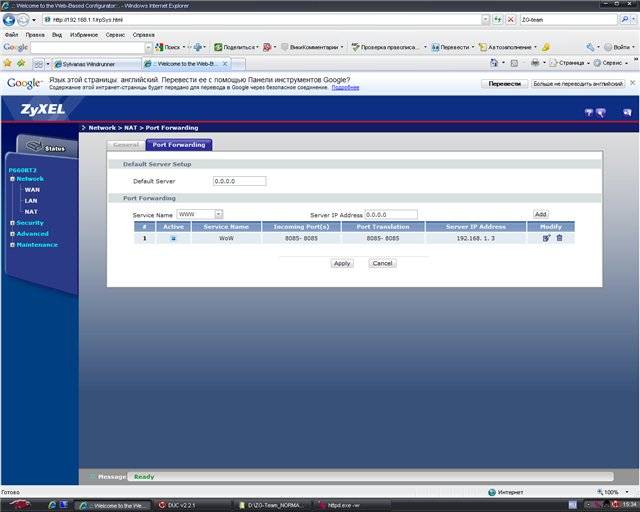Switch to the General tab

[125, 145]
